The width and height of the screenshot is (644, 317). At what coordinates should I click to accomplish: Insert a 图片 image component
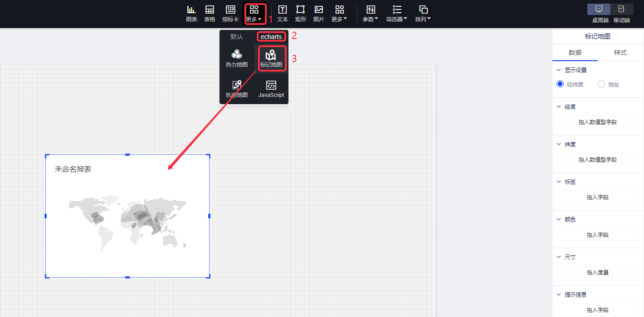(319, 13)
